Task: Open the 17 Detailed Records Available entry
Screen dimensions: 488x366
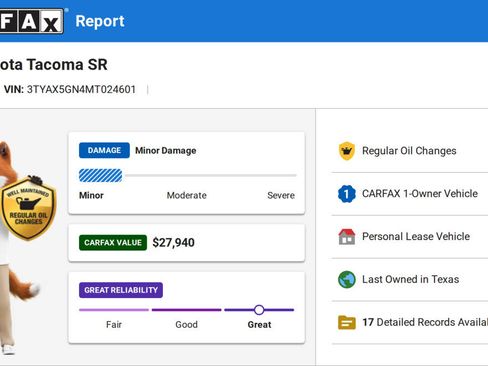Action: (x=410, y=322)
